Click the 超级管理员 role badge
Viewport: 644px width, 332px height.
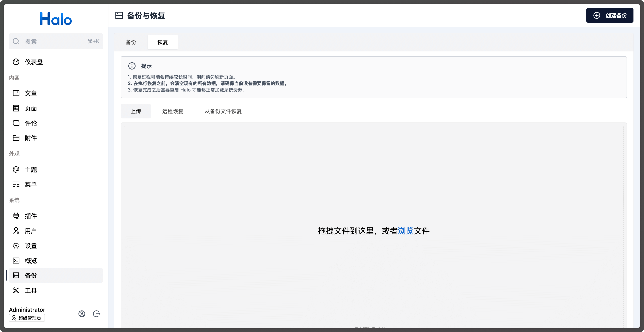click(x=27, y=318)
